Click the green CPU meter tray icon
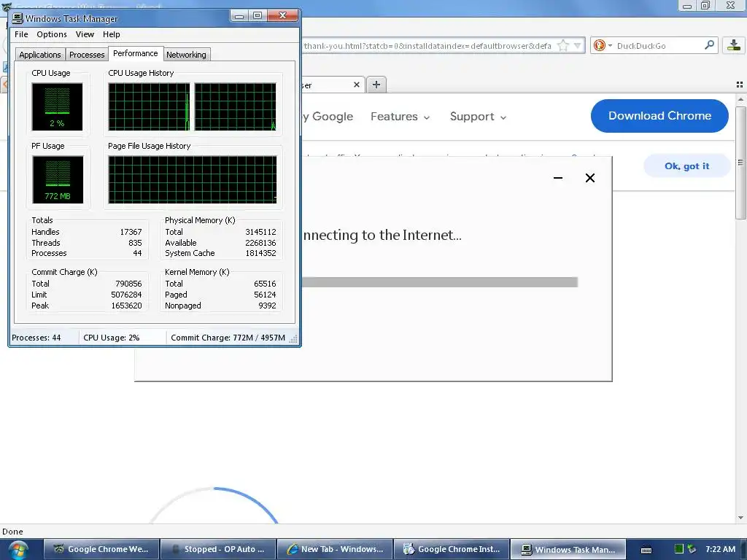Viewport: 747px width, 560px height. click(x=679, y=549)
